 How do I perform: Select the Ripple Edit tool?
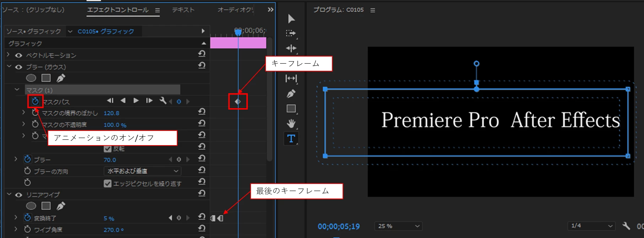(x=291, y=48)
